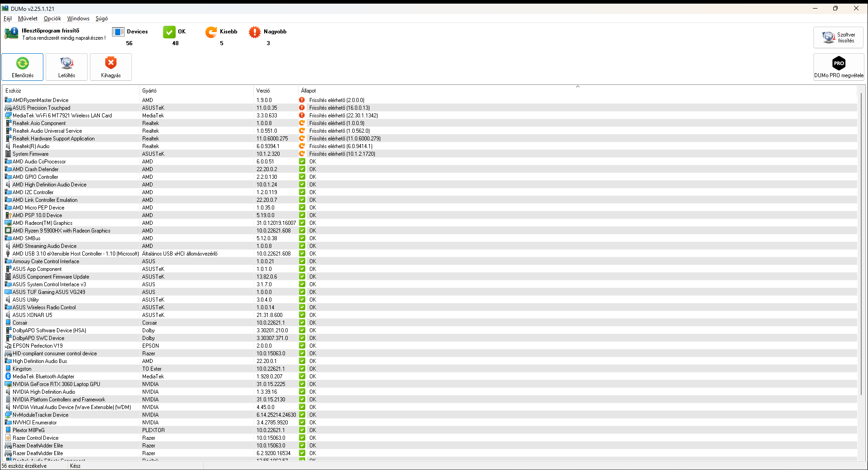The width and height of the screenshot is (868, 470).
Task: Click drive icon of Plextor M8PeG
Action: (8, 430)
